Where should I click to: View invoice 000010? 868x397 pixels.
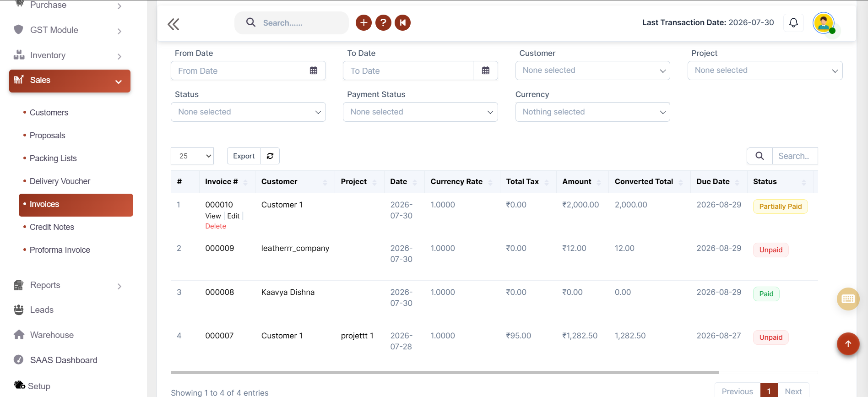point(213,216)
